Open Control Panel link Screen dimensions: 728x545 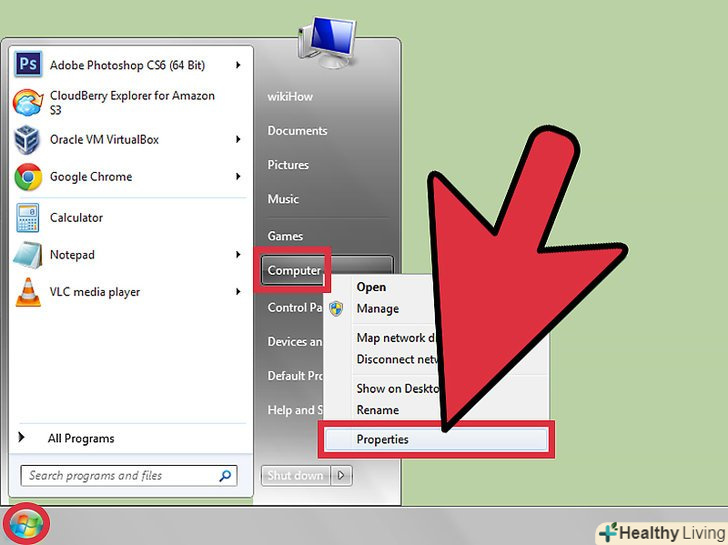pos(295,307)
